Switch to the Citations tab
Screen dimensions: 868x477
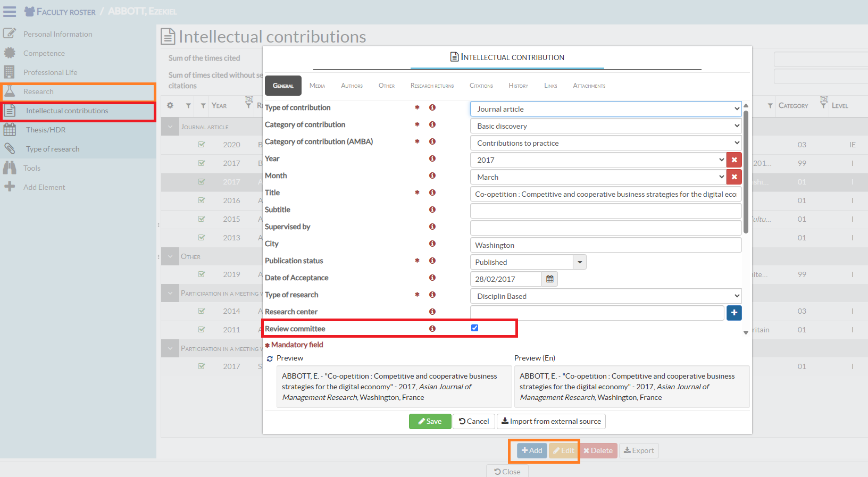tap(481, 86)
